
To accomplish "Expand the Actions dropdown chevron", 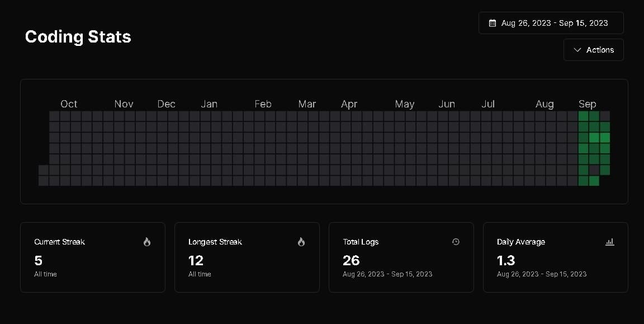I will [x=577, y=50].
